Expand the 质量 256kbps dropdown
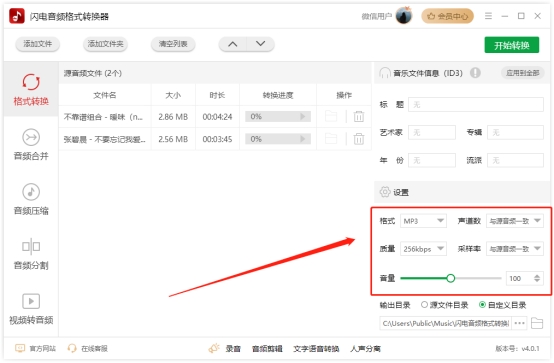 coord(423,249)
